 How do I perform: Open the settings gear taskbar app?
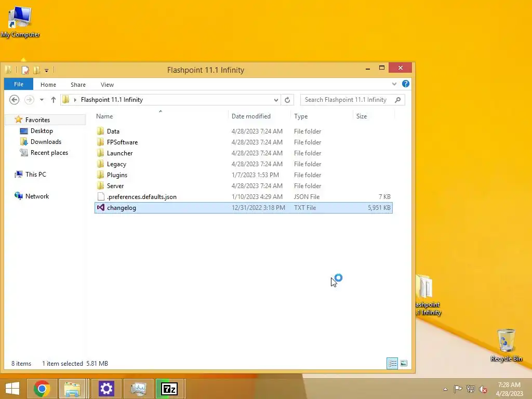[x=106, y=389]
